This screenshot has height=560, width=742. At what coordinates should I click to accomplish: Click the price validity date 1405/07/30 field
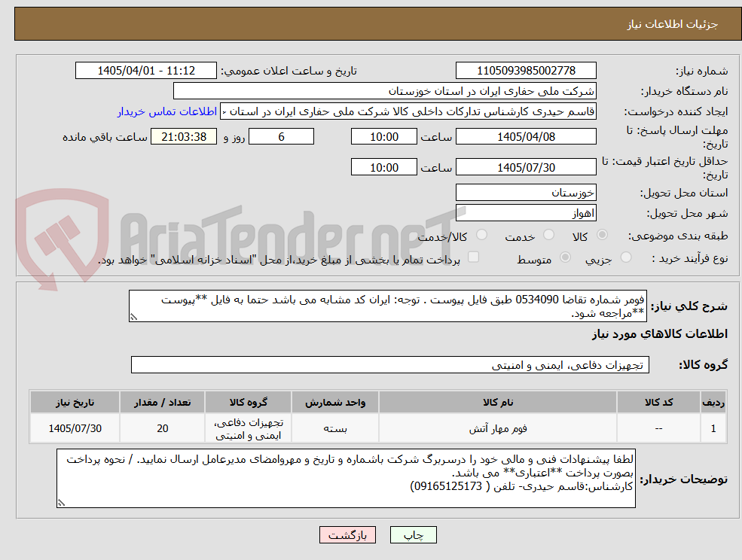point(526,167)
